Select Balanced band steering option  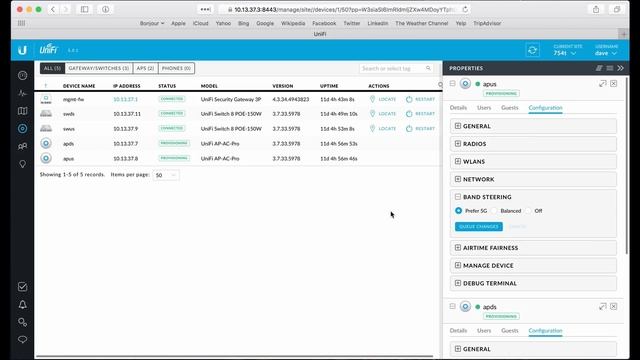click(x=494, y=211)
